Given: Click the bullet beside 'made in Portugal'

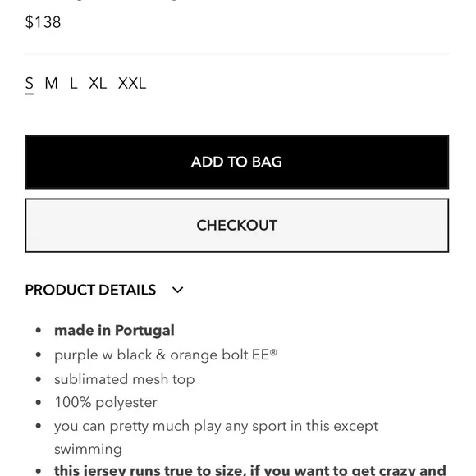Looking at the screenshot, I should click(x=39, y=330).
